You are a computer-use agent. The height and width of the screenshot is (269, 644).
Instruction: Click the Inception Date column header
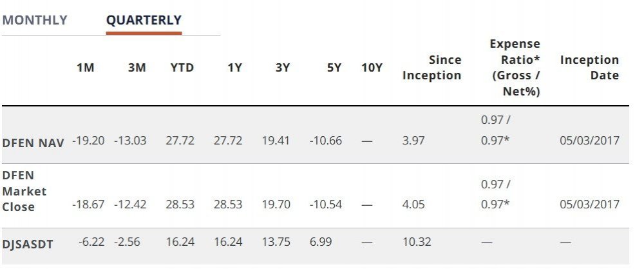click(x=589, y=67)
